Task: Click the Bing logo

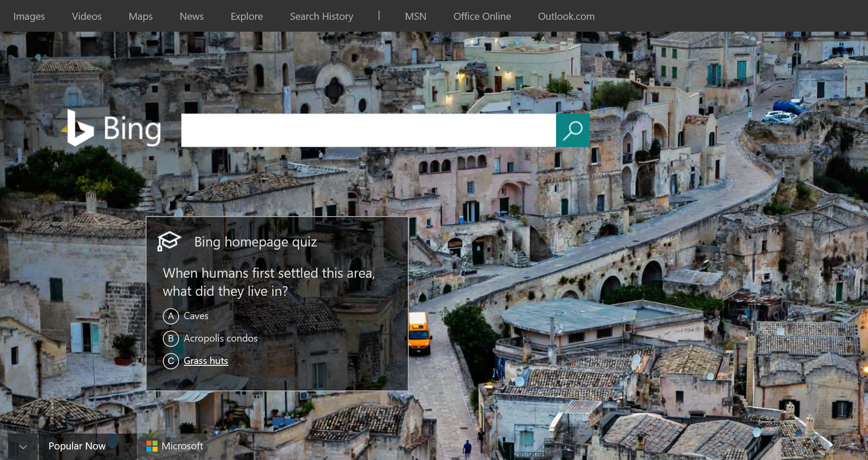Action: pos(114,129)
